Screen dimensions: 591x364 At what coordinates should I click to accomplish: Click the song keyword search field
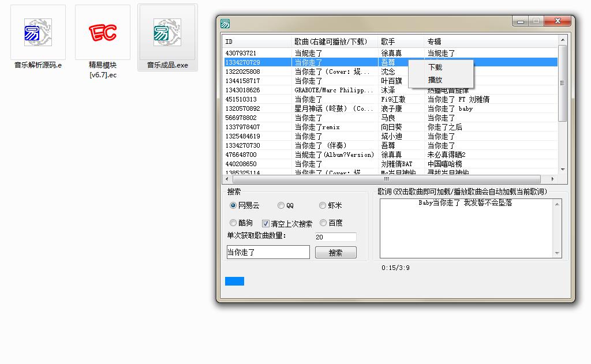[x=268, y=252]
